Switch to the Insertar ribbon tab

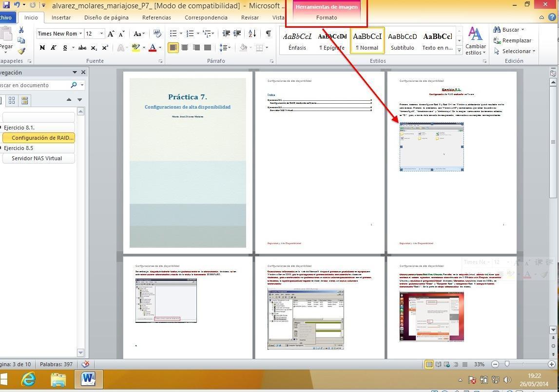61,18
